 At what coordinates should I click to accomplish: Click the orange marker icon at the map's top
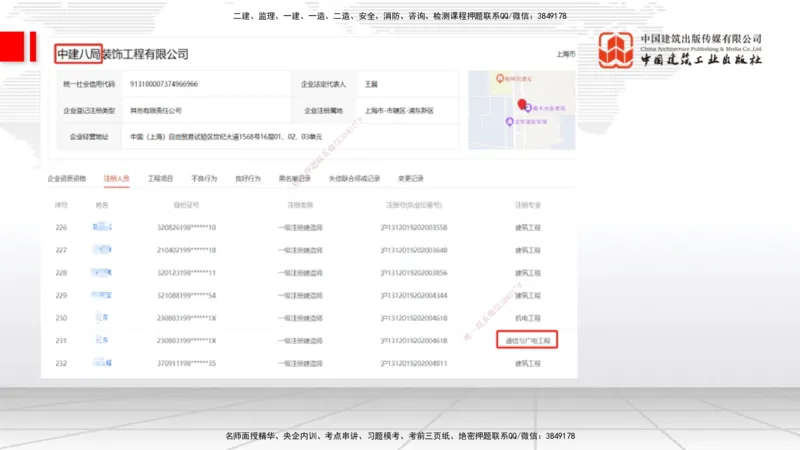coord(500,79)
